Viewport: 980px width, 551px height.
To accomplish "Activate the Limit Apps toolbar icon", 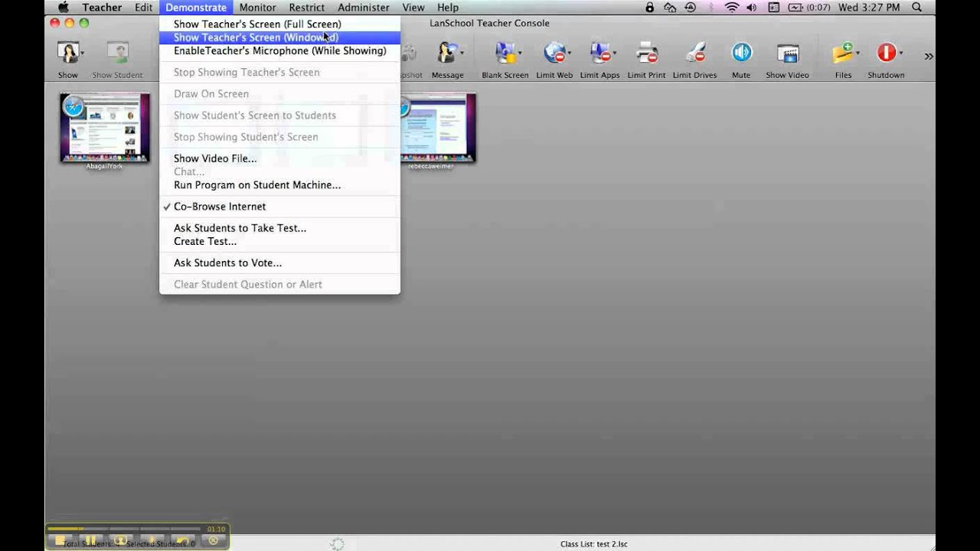I will coord(599,53).
